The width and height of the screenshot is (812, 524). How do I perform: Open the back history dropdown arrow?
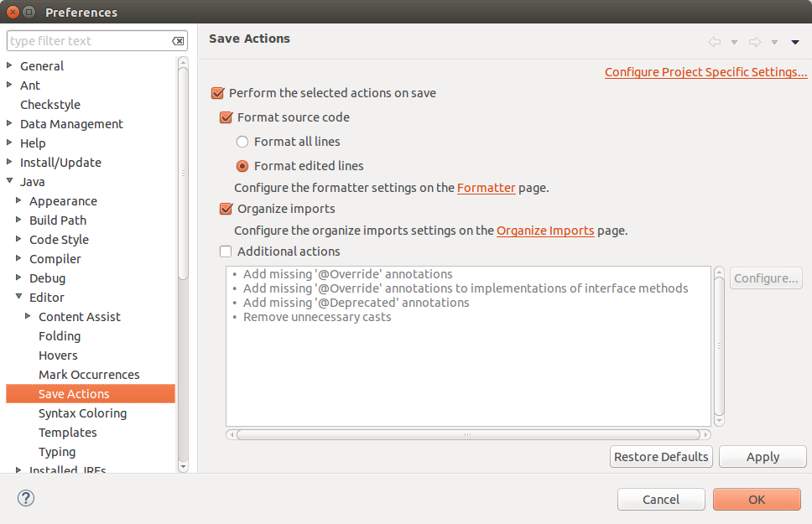pyautogui.click(x=734, y=42)
